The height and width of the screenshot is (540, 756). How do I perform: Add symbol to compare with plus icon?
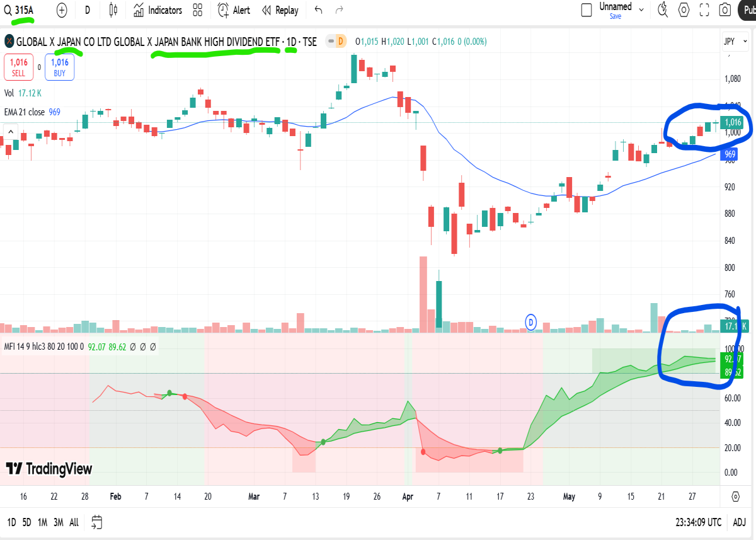click(62, 10)
